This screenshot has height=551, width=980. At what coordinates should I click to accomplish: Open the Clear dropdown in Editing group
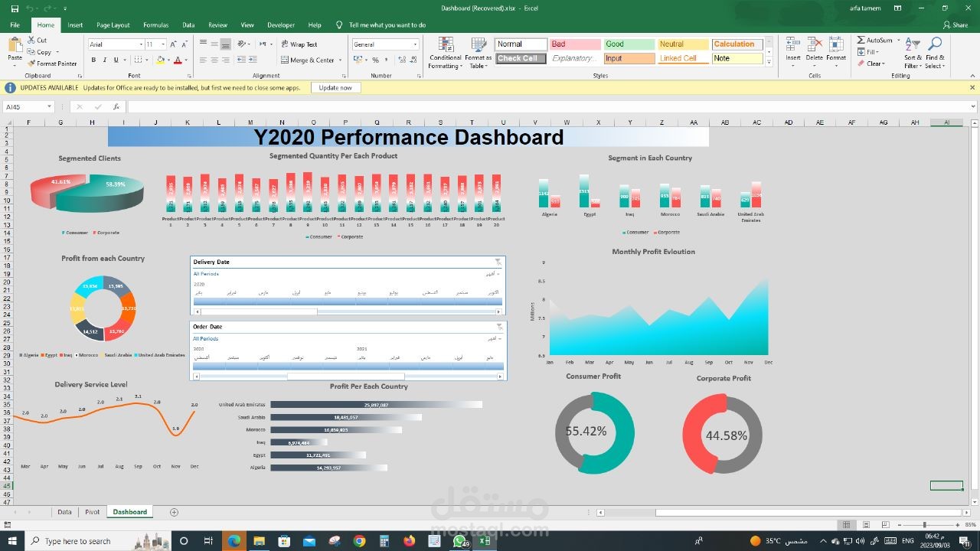click(871, 64)
